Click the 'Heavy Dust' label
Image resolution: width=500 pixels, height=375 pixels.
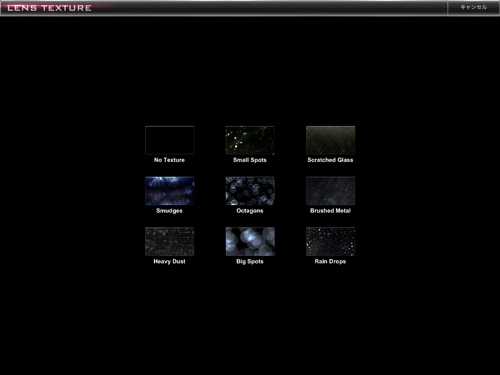click(x=169, y=261)
